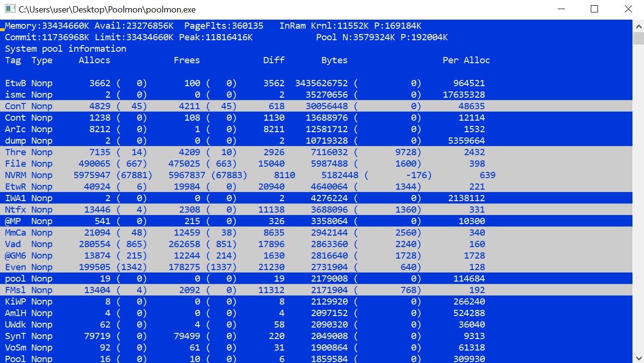This screenshot has width=644, height=363.
Task: Select the "EtwB" tag
Action: [15, 83]
